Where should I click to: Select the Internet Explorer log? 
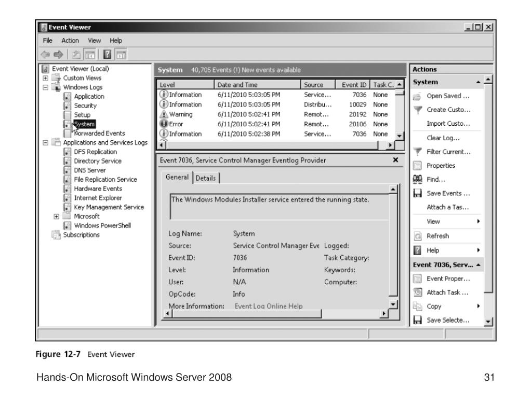[98, 198]
